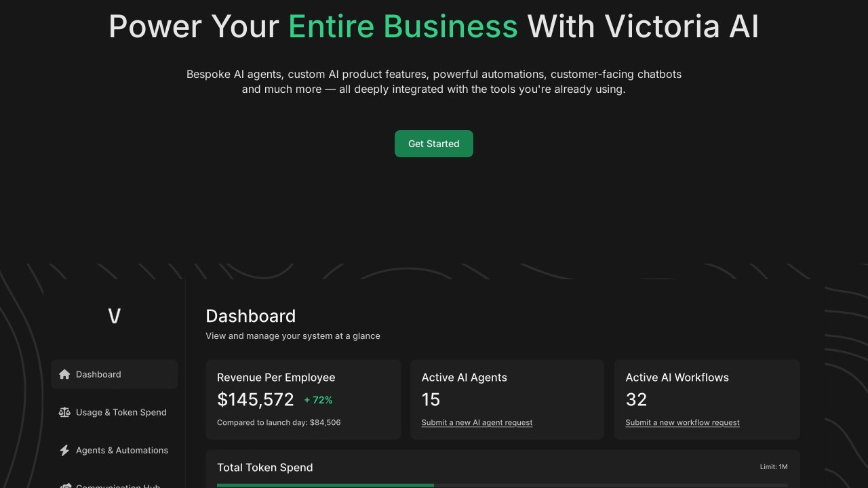
Task: Click the green + 72% growth indicator
Action: pos(318,401)
